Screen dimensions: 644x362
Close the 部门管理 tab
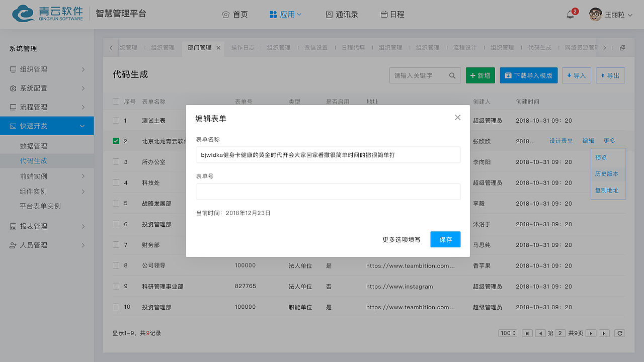point(218,48)
